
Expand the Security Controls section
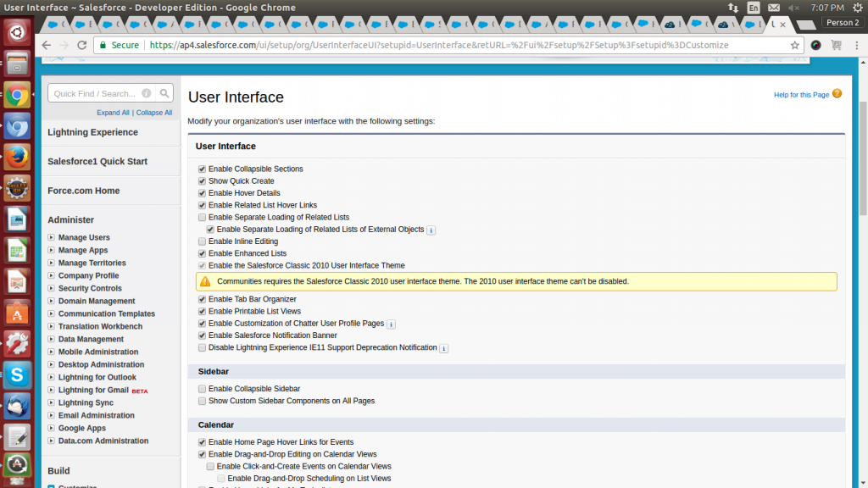click(51, 289)
